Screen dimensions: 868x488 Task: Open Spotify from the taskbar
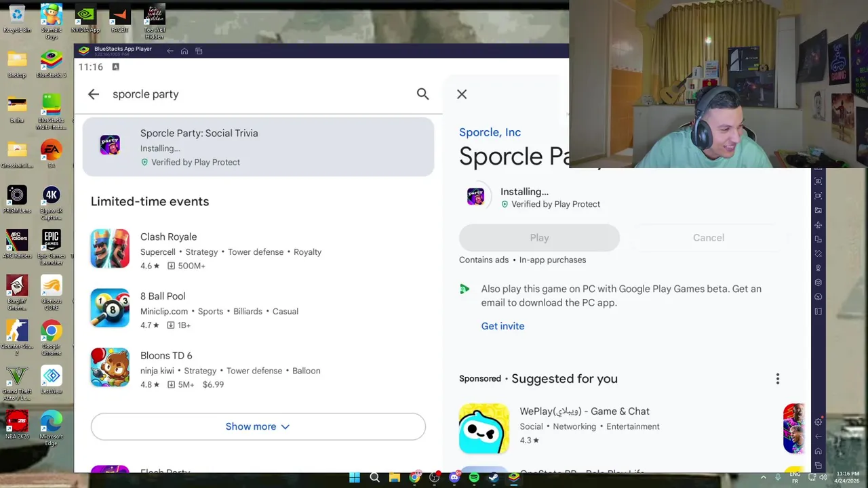click(474, 478)
